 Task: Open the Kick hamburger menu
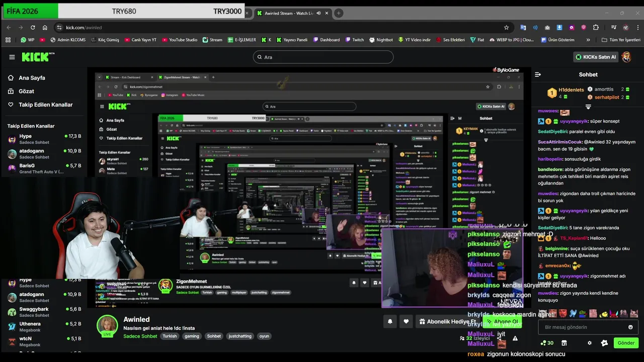(12, 57)
